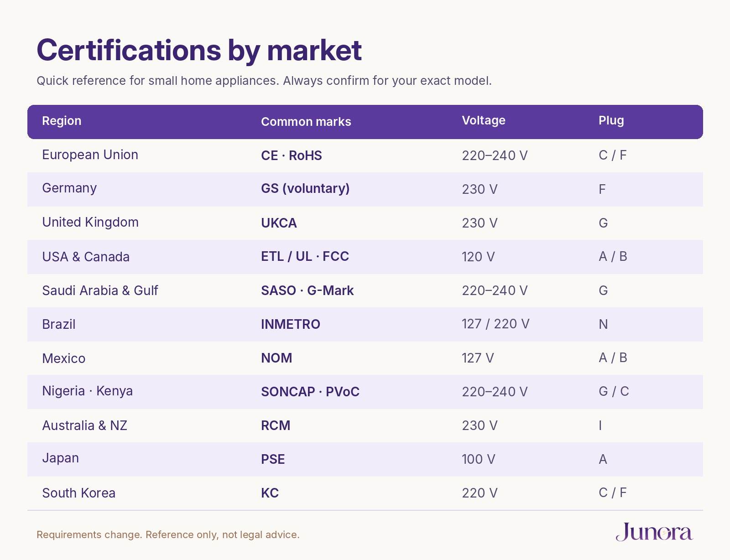
Task: Click the "220 V" voltage for South Korea
Action: click(x=480, y=493)
